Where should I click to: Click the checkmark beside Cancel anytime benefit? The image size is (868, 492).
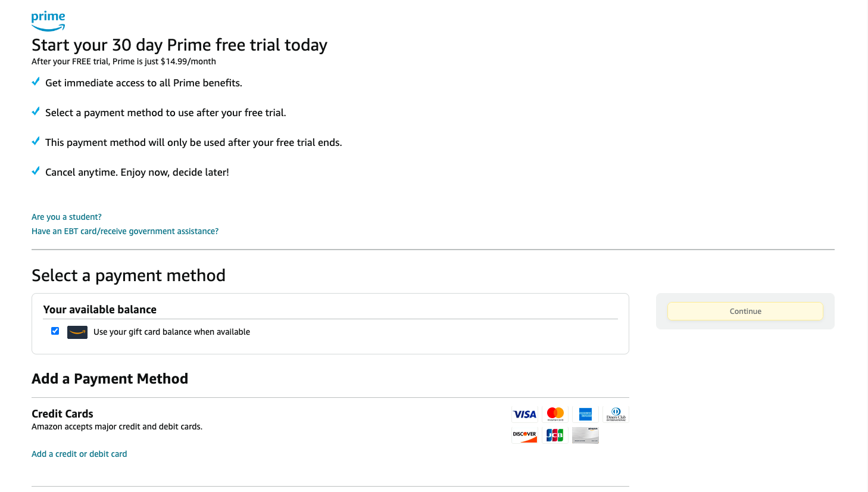pos(35,171)
